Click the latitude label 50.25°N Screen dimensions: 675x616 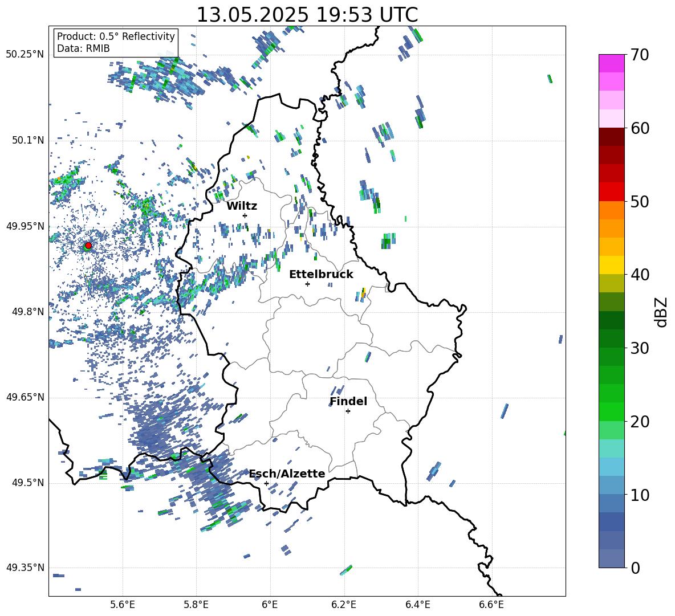25,55
